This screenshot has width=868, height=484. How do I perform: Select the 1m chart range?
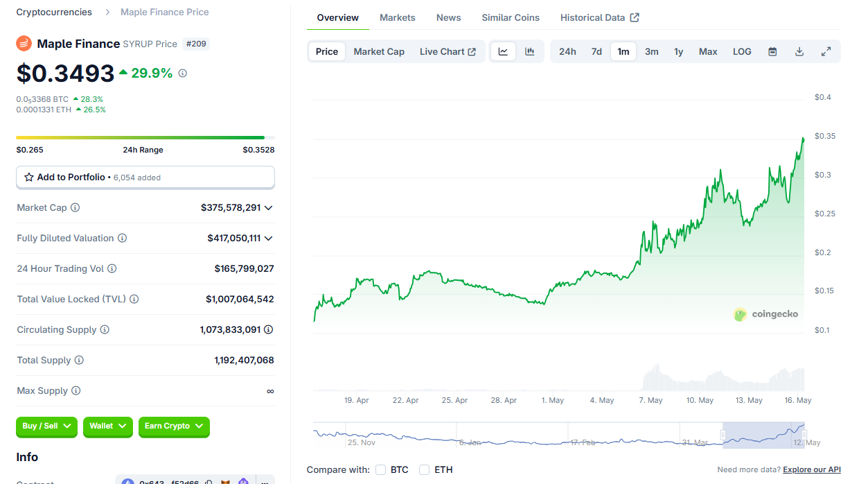point(623,51)
